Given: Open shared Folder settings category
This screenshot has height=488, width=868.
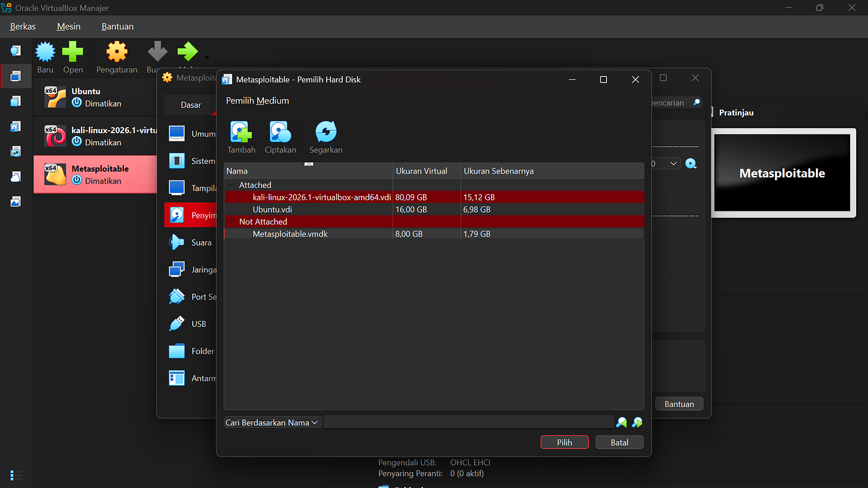Looking at the screenshot, I should (192, 351).
